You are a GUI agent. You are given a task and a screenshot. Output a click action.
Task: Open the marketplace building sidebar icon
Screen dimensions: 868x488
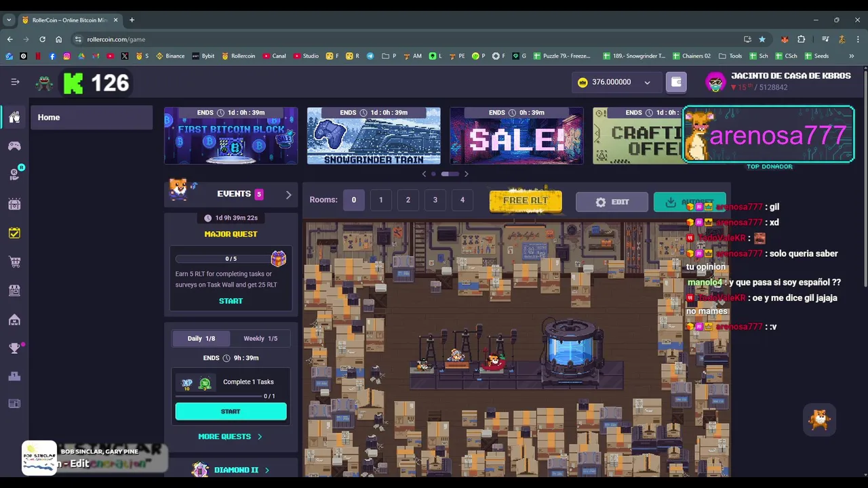pyautogui.click(x=14, y=290)
